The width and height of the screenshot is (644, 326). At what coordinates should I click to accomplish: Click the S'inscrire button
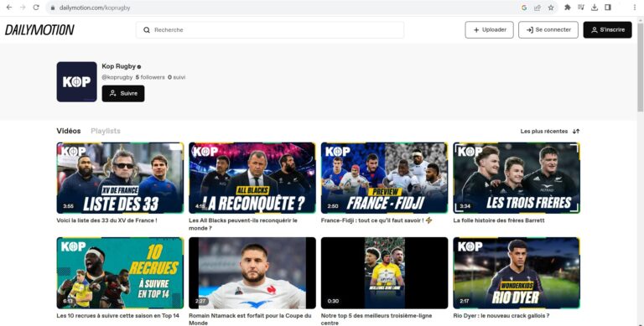pos(607,30)
